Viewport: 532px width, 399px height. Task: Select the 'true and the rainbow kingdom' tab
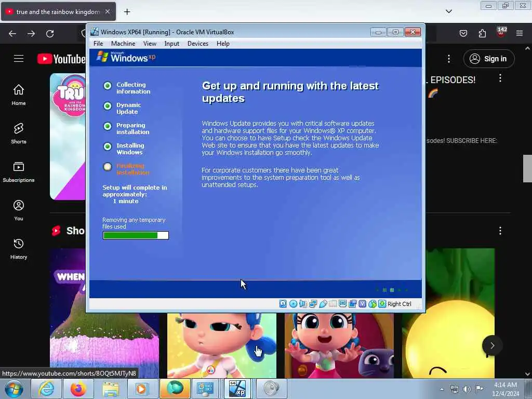[x=58, y=11]
